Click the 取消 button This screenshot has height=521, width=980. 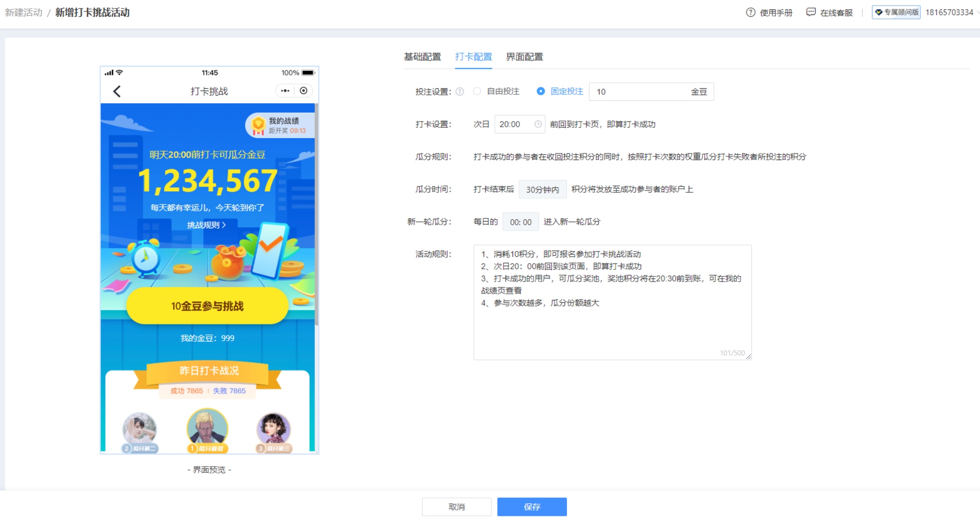coord(456,506)
